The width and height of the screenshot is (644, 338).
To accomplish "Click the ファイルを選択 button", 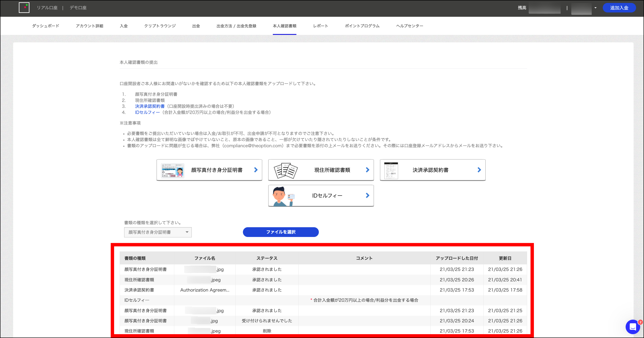I will coord(281,232).
